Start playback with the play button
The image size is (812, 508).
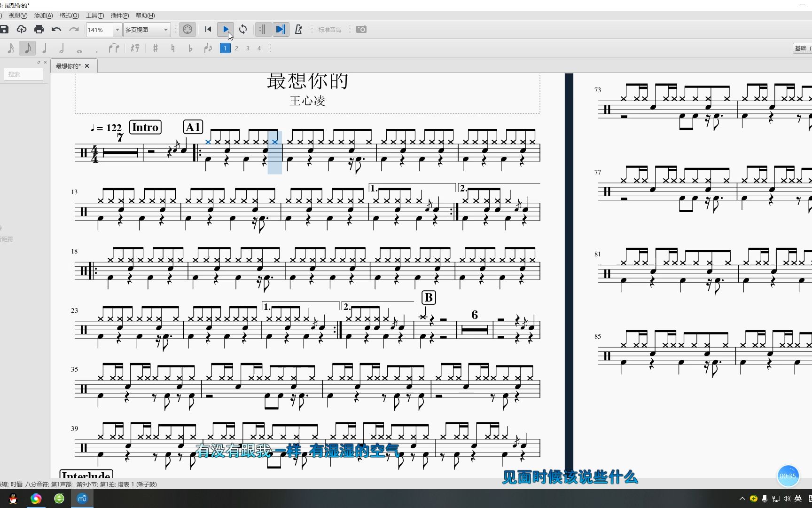click(x=226, y=29)
